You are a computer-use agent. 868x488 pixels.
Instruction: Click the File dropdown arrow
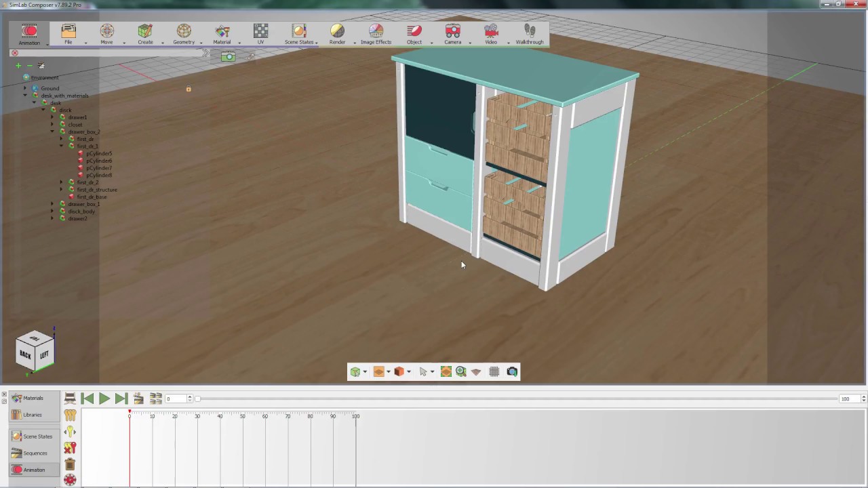tap(85, 43)
